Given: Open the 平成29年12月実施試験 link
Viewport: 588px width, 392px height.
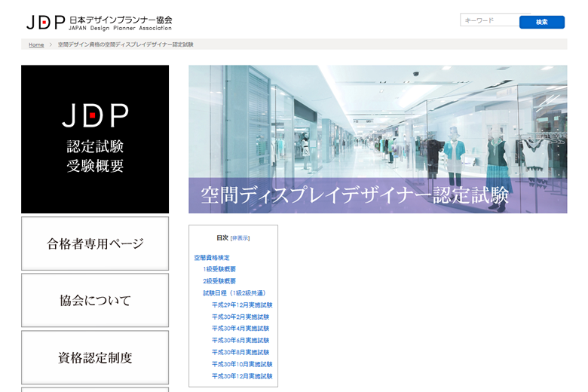Looking at the screenshot, I should (242, 305).
